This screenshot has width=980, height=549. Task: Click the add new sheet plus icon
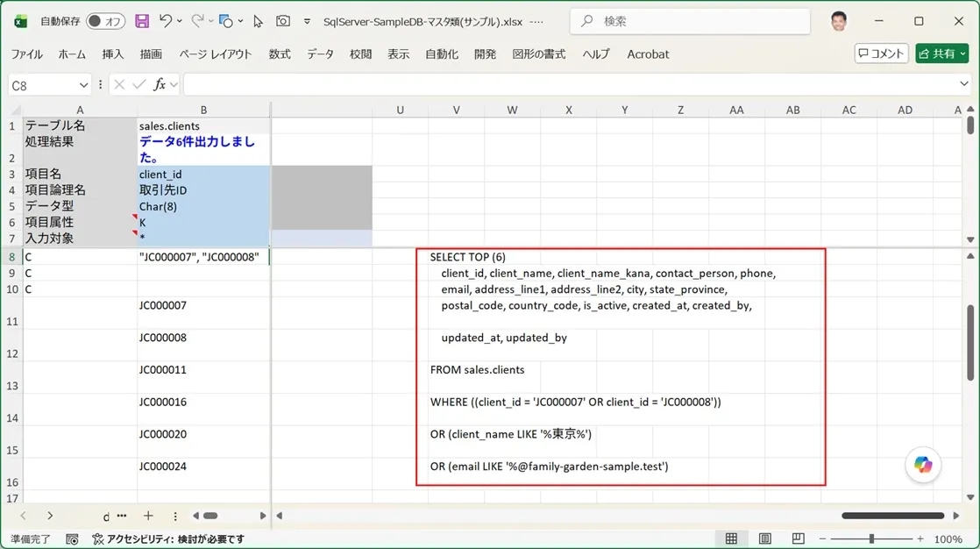pos(148,516)
